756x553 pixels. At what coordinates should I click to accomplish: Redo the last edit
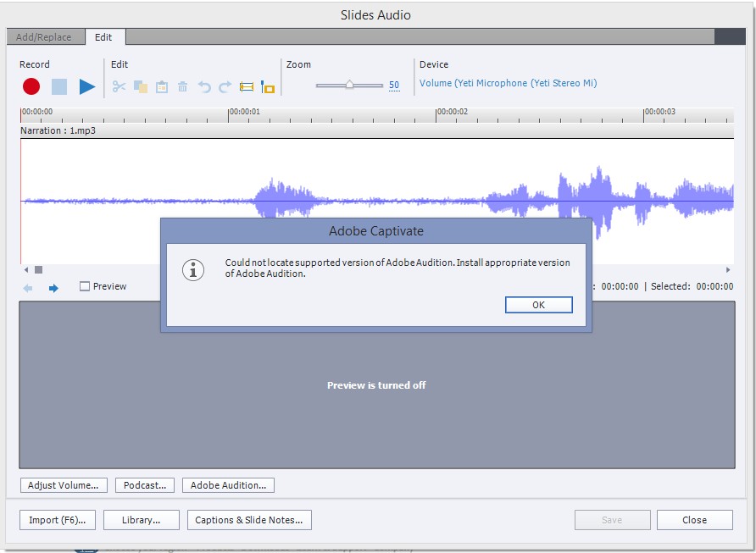coord(225,86)
